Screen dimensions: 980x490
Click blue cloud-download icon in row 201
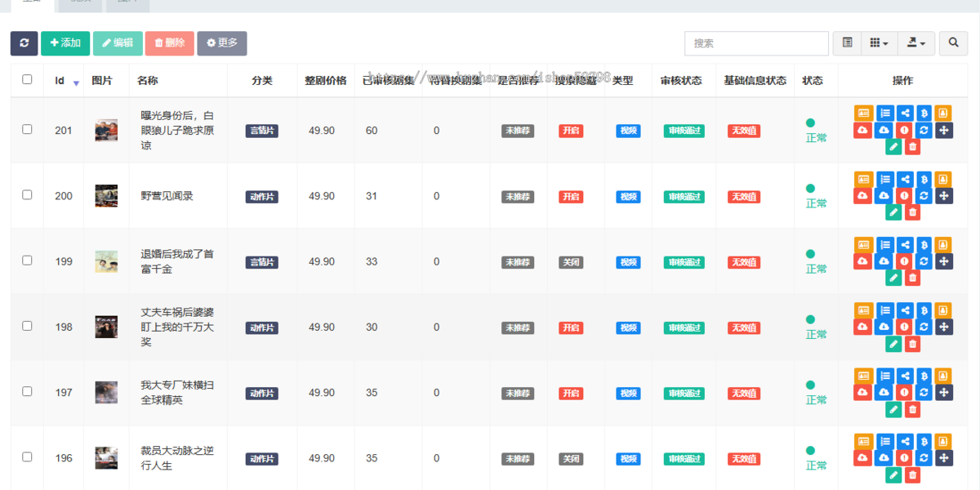point(884,130)
